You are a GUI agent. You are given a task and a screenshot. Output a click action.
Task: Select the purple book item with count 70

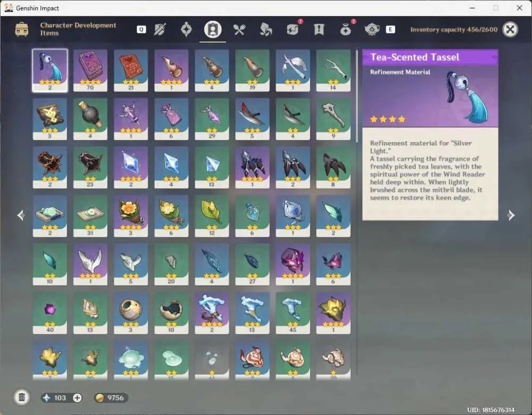pyautogui.click(x=90, y=71)
